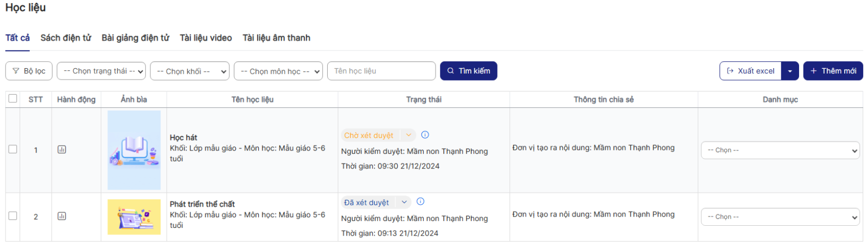Viewport: 868px width, 248px height.
Task: Focus the Tên học liệu search field
Action: (x=381, y=71)
